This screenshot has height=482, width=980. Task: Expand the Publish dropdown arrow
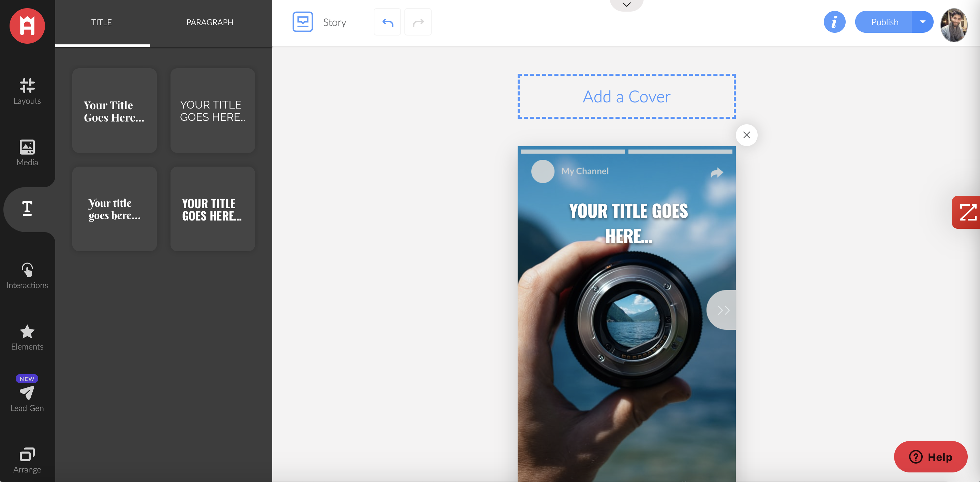click(922, 22)
